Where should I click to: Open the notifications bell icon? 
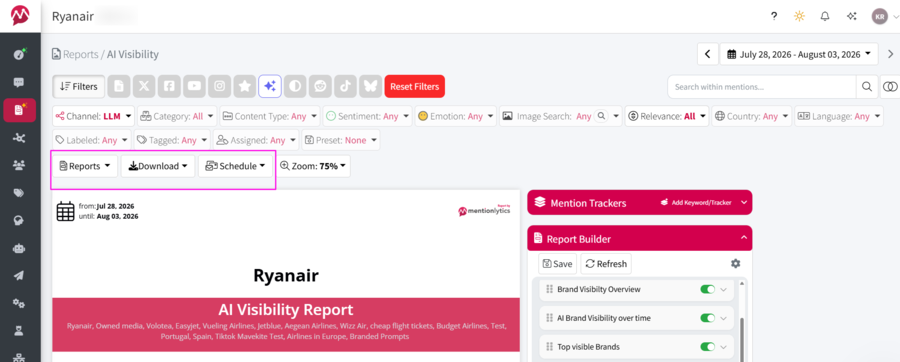click(825, 16)
